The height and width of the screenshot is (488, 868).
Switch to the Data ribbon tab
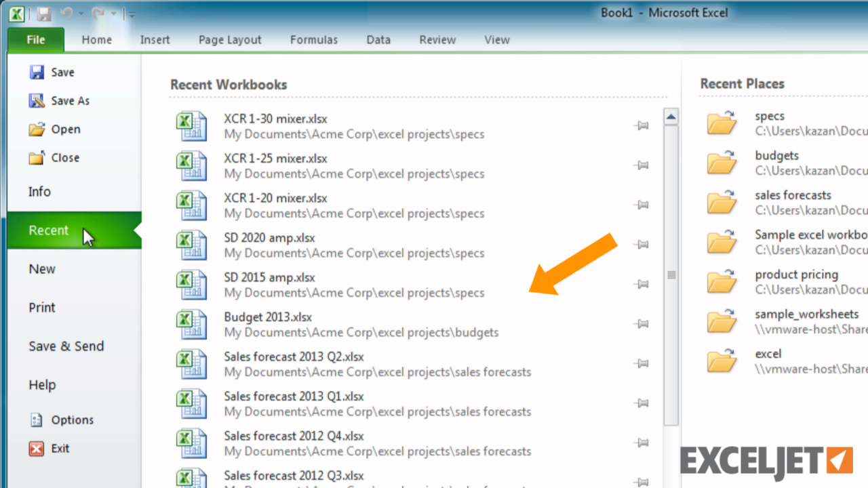point(378,40)
